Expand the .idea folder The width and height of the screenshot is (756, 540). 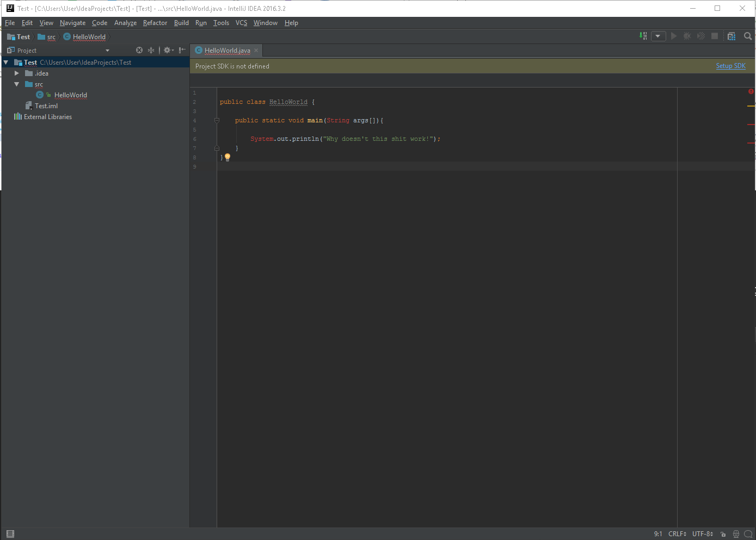[x=17, y=73]
